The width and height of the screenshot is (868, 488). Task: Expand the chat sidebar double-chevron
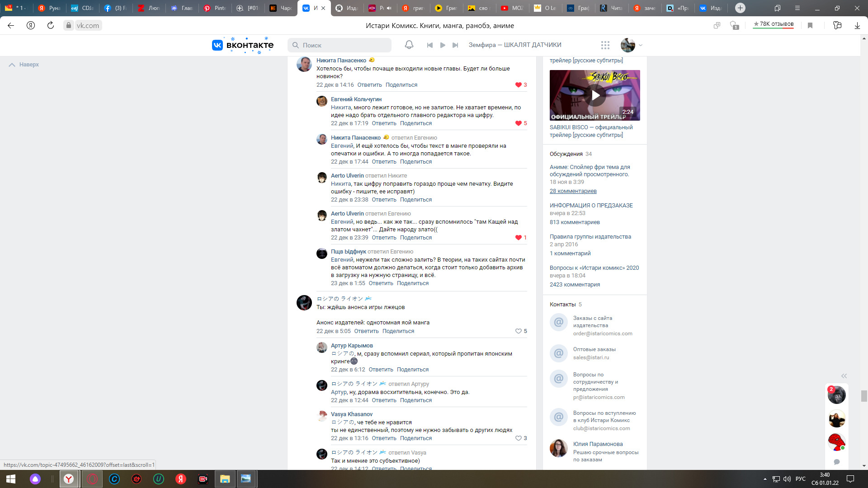click(844, 376)
